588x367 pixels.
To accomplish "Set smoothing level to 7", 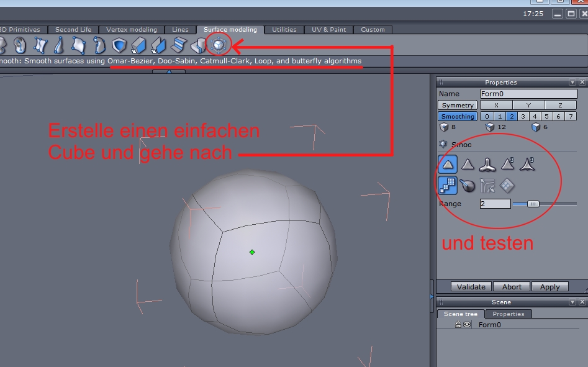I will pos(571,117).
